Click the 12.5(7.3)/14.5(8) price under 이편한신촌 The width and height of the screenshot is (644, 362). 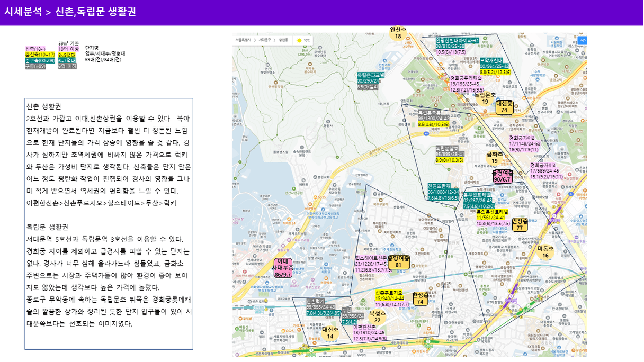click(x=370, y=339)
